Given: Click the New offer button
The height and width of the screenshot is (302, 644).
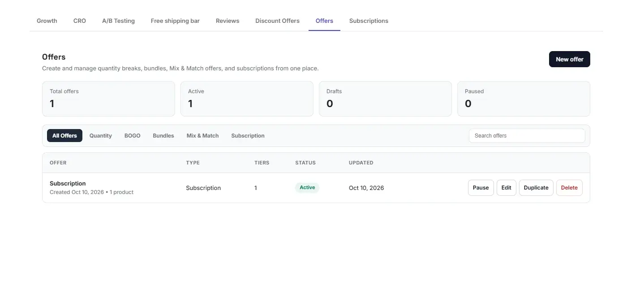Looking at the screenshot, I should [x=569, y=59].
